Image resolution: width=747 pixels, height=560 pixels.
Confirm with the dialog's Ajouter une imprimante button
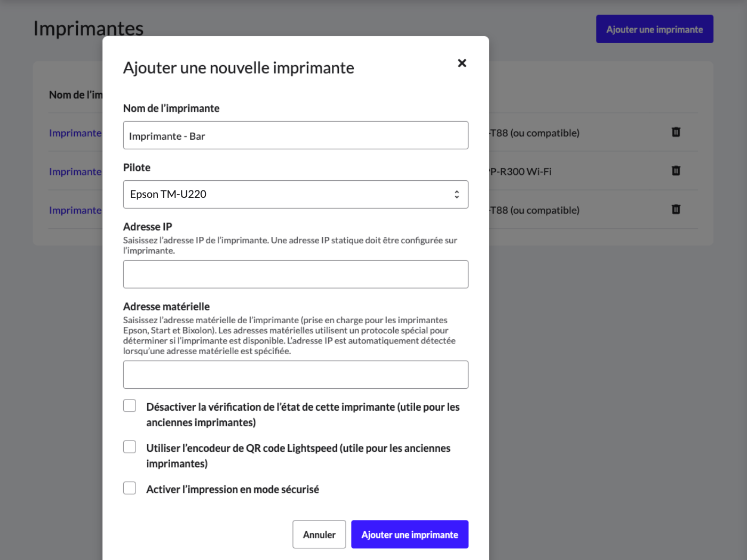click(x=410, y=534)
